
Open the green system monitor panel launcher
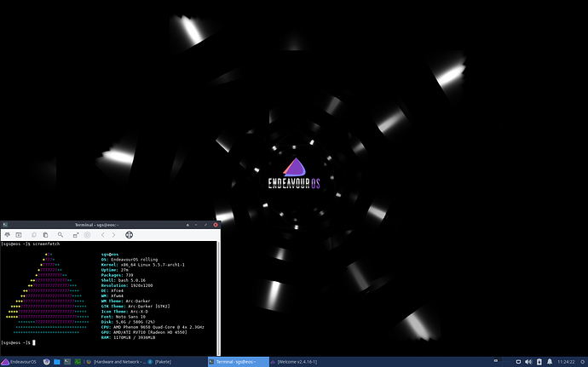pyautogui.click(x=78, y=362)
